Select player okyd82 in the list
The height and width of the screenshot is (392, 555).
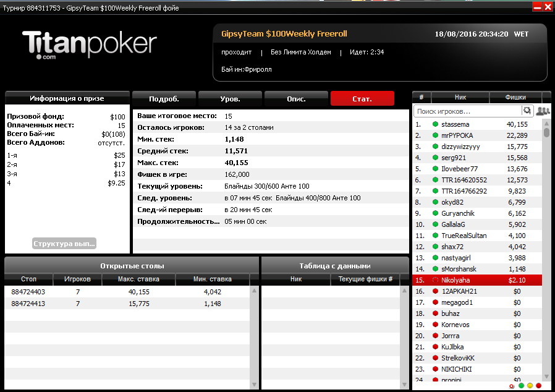click(x=477, y=202)
